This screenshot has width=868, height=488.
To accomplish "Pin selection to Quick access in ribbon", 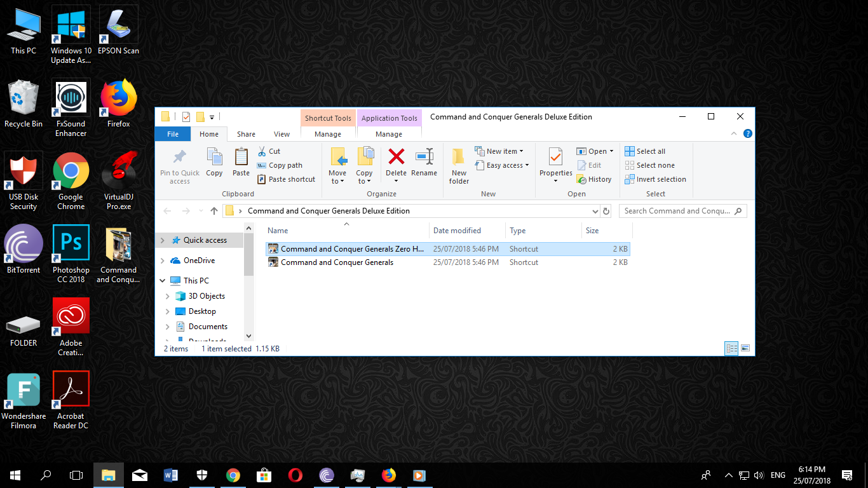I will tap(180, 166).
